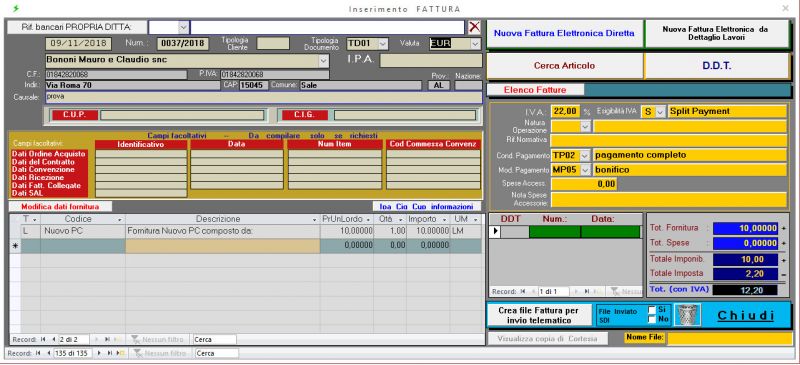Image resolution: width=800 pixels, height=365 pixels.
Task: Click the DDT row selector arrow
Action: pyautogui.click(x=494, y=232)
